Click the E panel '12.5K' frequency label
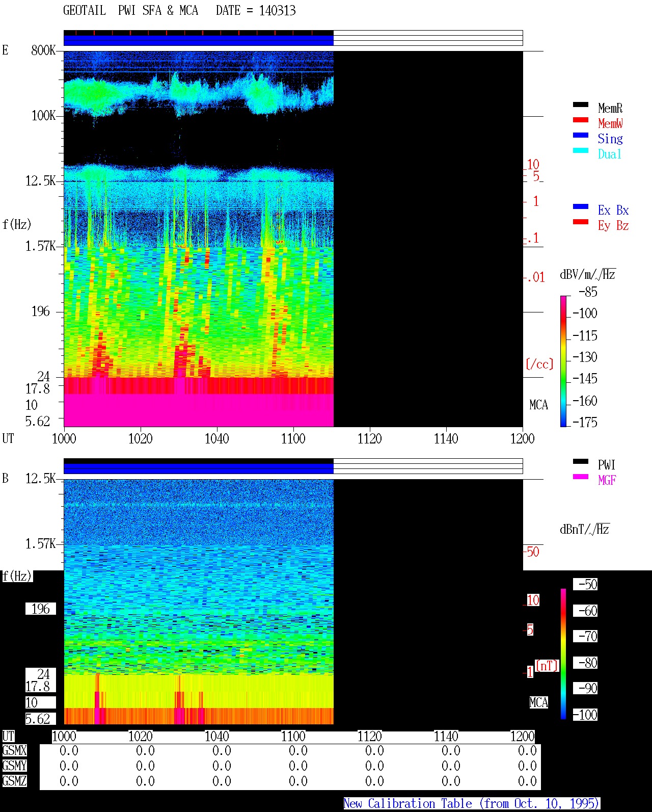 tap(41, 180)
